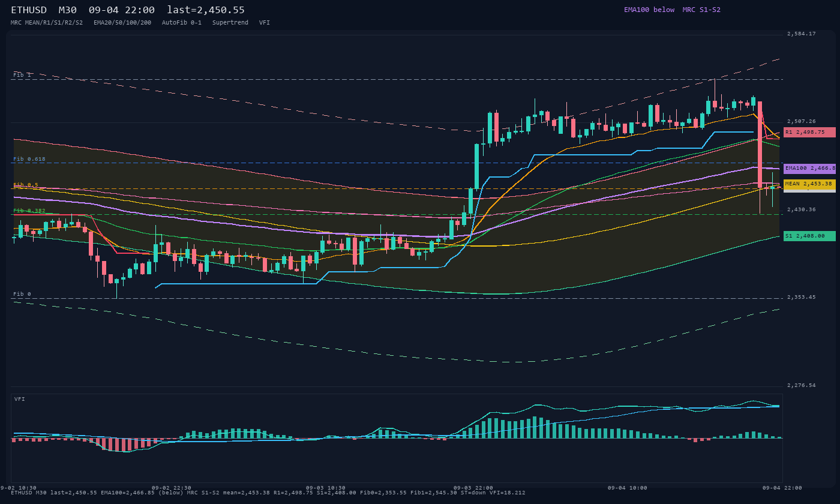Click the 2,507.26 price axis label
840x504 pixels.
click(x=802, y=121)
